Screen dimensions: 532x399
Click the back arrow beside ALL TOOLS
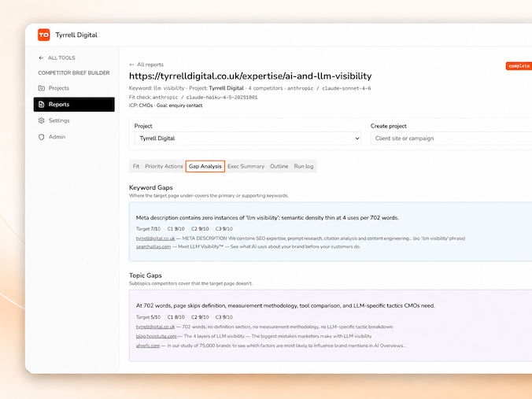pyautogui.click(x=41, y=58)
